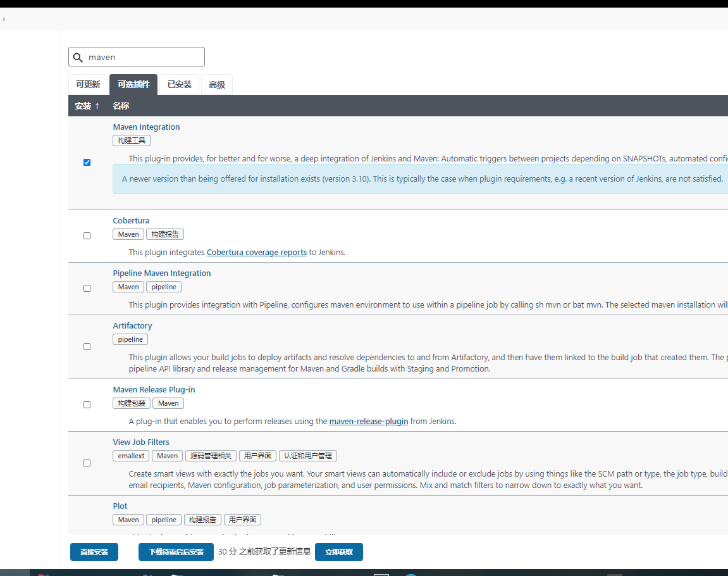Click the Maven tag under Plot
Screen dimensions: 728x576
click(128, 519)
